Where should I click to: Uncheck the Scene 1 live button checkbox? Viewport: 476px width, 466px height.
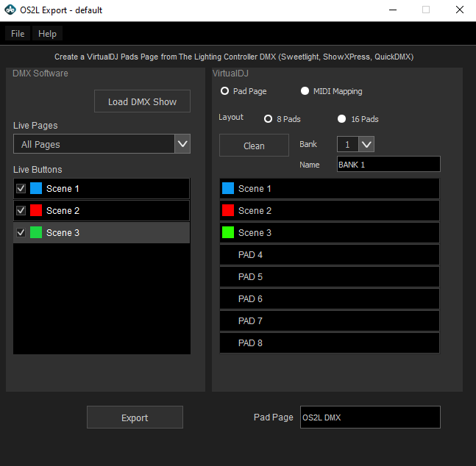click(x=21, y=188)
